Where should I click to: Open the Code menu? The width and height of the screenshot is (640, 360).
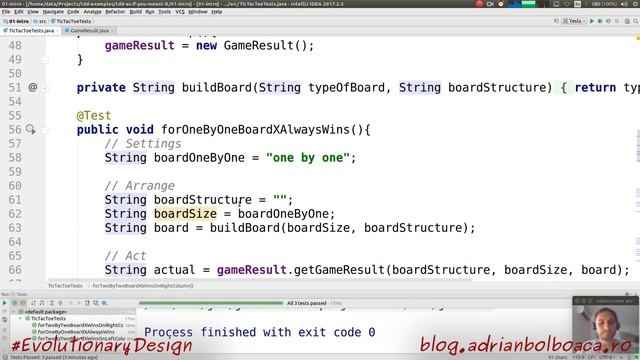[73, 12]
